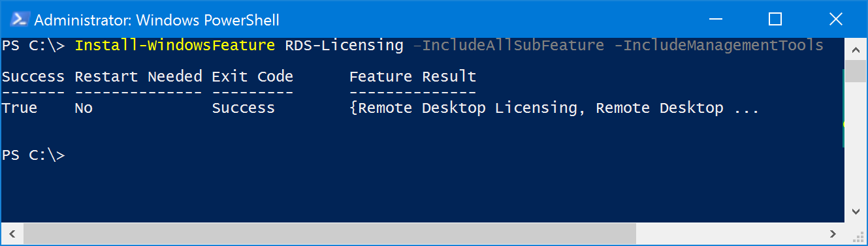Close the Administrator PowerShell window
This screenshot has height=246, width=868.
coord(835,20)
